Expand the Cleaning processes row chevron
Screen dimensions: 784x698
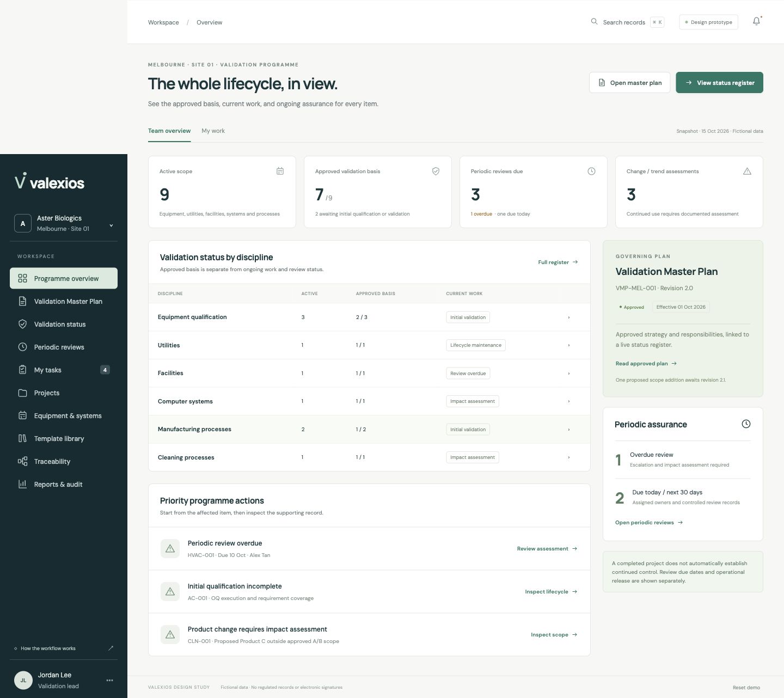click(x=569, y=457)
